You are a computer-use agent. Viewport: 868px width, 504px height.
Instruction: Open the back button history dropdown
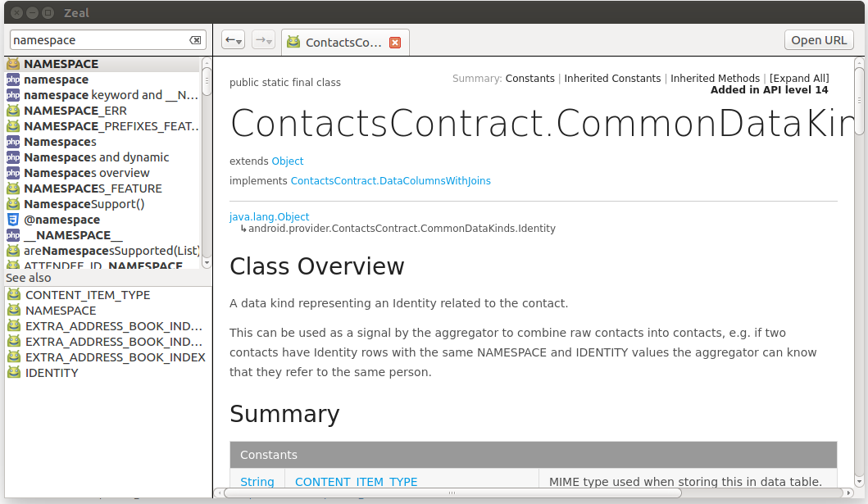[x=239, y=43]
